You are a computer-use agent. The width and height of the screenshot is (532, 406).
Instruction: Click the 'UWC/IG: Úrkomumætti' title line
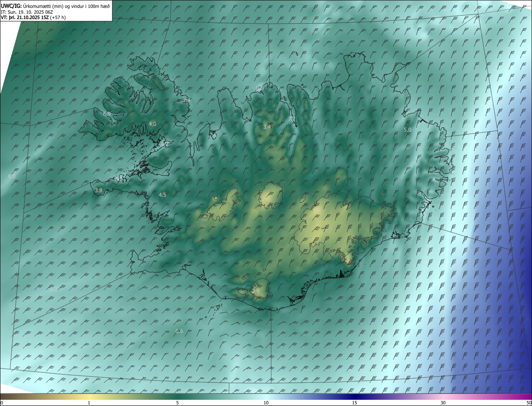pyautogui.click(x=55, y=5)
